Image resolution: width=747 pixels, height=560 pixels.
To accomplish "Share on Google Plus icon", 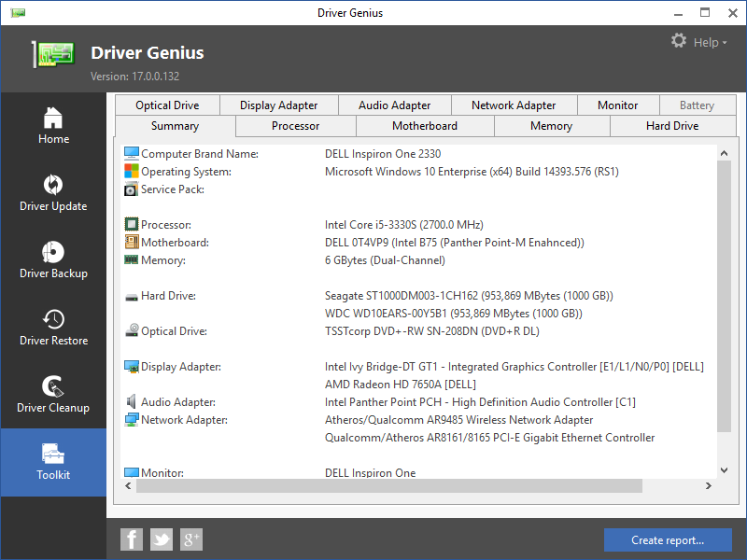I will (x=191, y=539).
